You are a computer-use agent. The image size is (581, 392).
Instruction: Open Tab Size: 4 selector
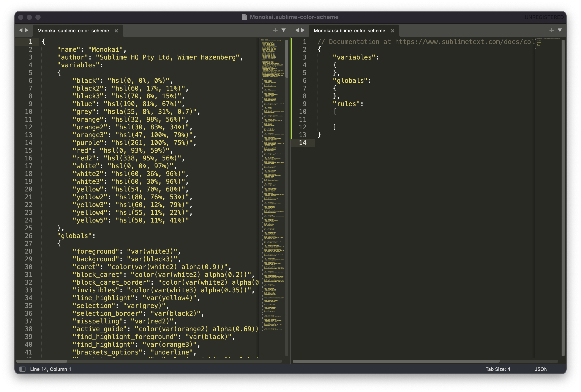pyautogui.click(x=498, y=369)
